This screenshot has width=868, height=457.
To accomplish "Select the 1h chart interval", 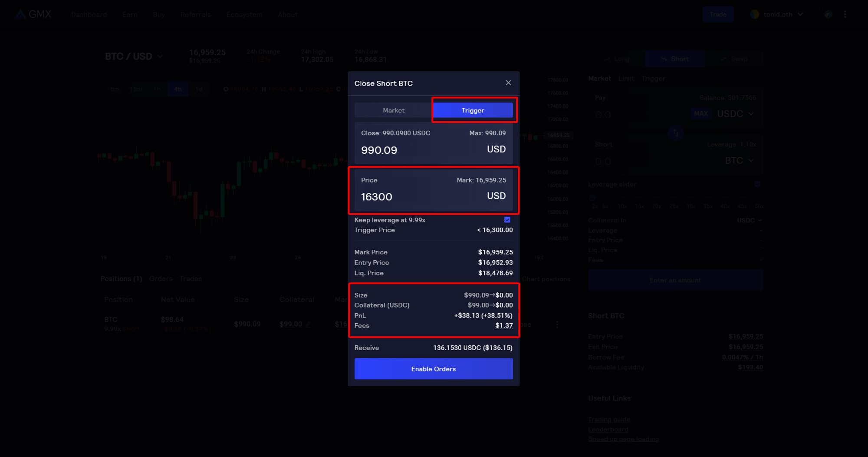I will (x=157, y=89).
